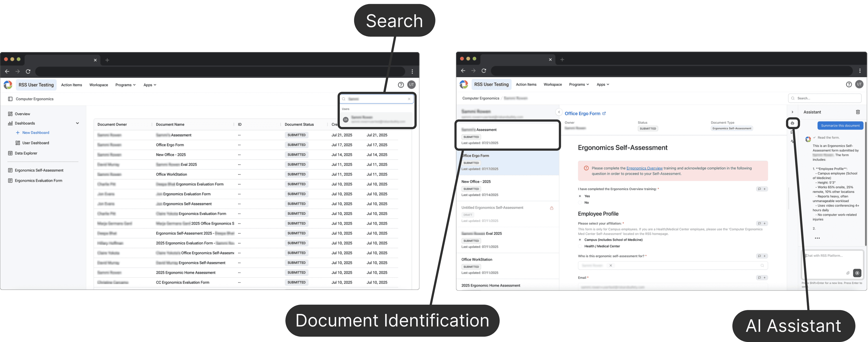
Task: Select the SR user in the search results
Action: pyautogui.click(x=376, y=119)
